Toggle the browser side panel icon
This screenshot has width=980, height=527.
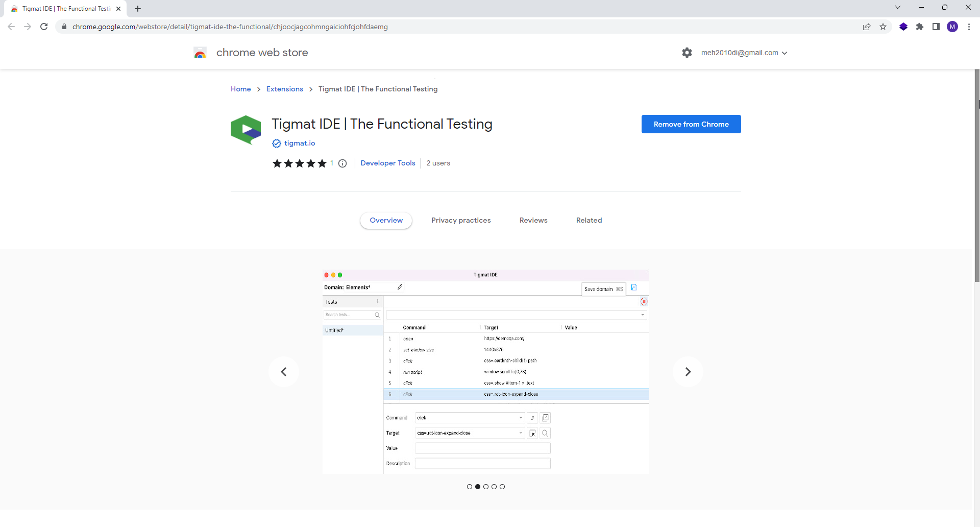click(936, 27)
